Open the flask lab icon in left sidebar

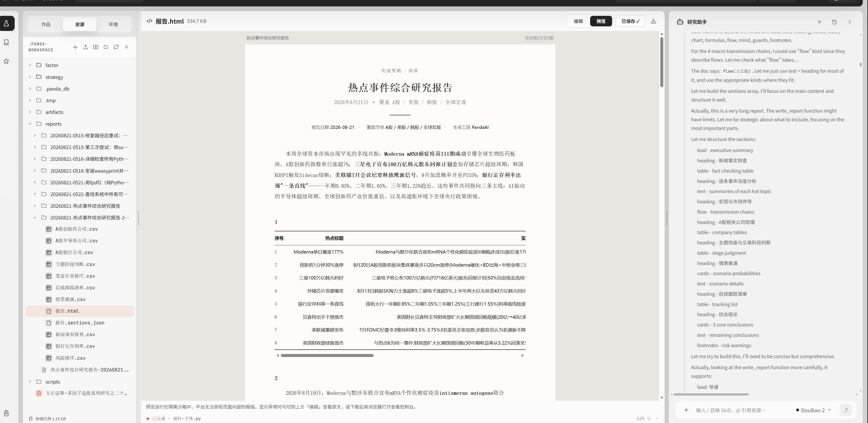[x=6, y=24]
